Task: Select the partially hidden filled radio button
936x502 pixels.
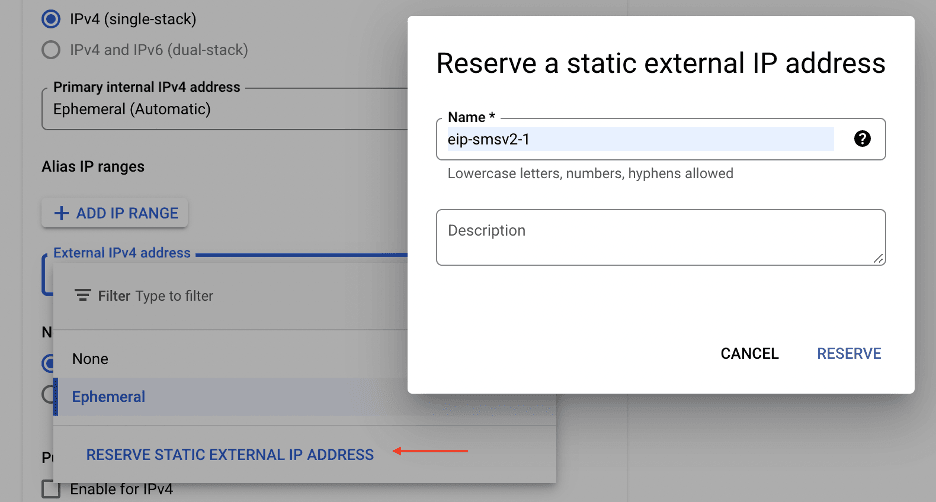Action: 47,364
